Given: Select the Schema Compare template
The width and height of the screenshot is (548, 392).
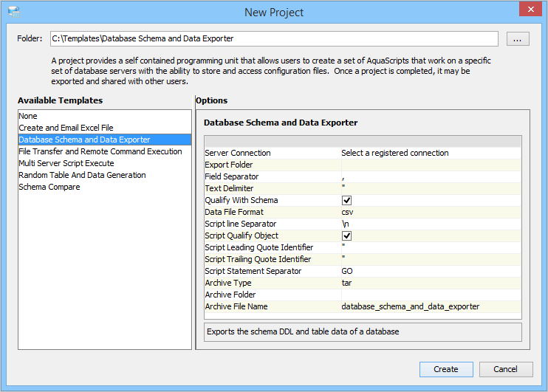Looking at the screenshot, I should click(x=49, y=187).
